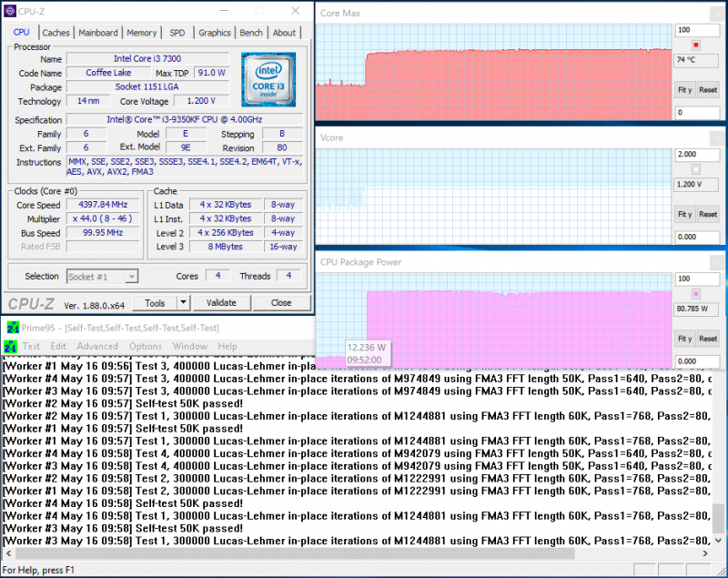Click the CPU Package Power lower limit field 0.000
The height and width of the screenshot is (578, 728).
pos(696,361)
